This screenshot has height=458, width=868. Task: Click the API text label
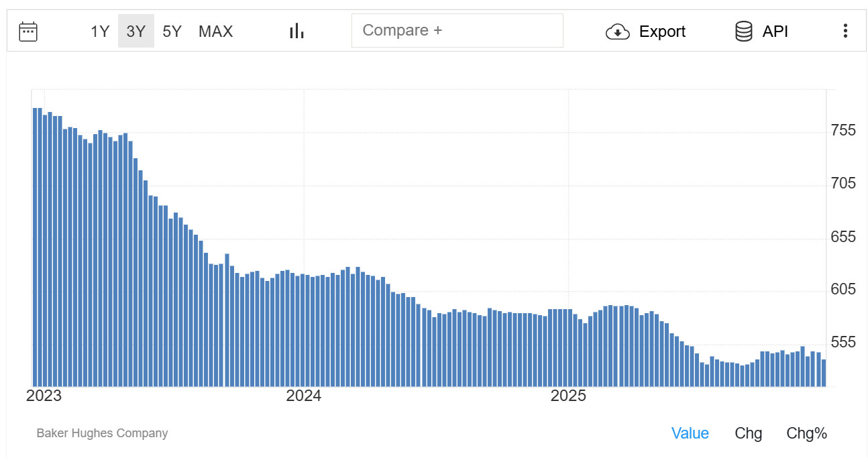[775, 32]
